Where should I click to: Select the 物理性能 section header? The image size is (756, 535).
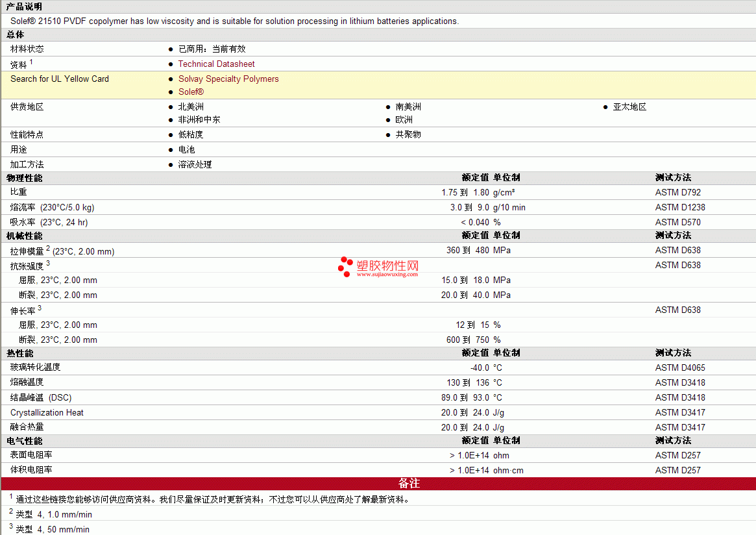tap(25, 178)
